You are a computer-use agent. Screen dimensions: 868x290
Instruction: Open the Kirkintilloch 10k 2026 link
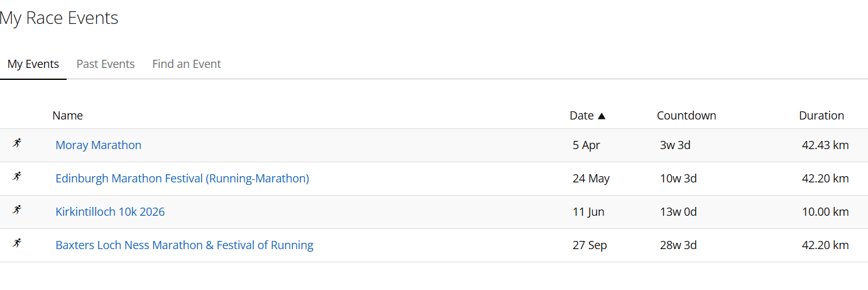click(110, 212)
